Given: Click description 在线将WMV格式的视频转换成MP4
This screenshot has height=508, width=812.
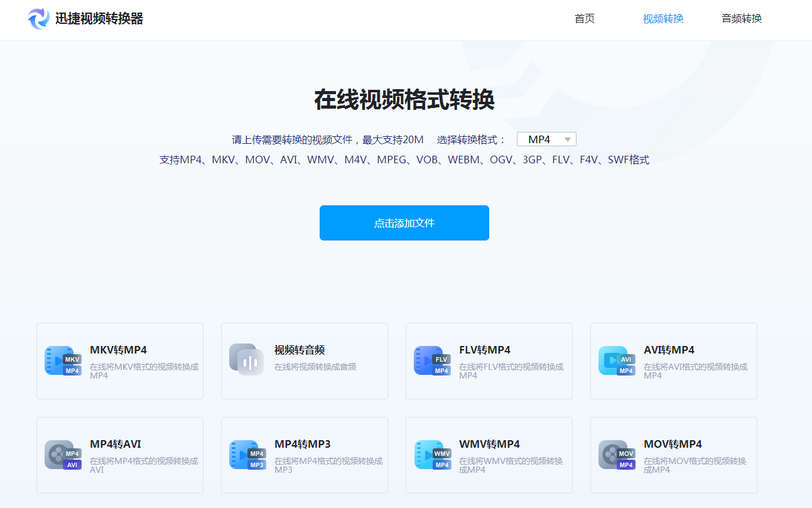Looking at the screenshot, I should click(x=511, y=465).
